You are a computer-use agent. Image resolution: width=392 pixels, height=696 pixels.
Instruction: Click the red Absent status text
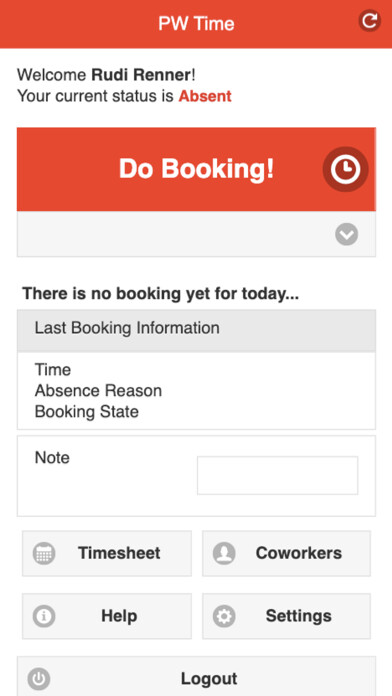[205, 96]
